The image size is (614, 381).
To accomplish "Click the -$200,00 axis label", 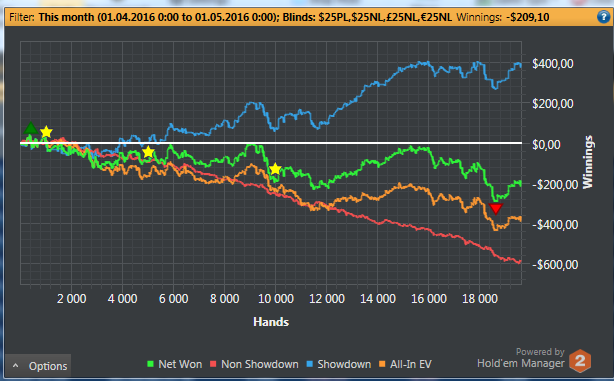I will tap(555, 184).
